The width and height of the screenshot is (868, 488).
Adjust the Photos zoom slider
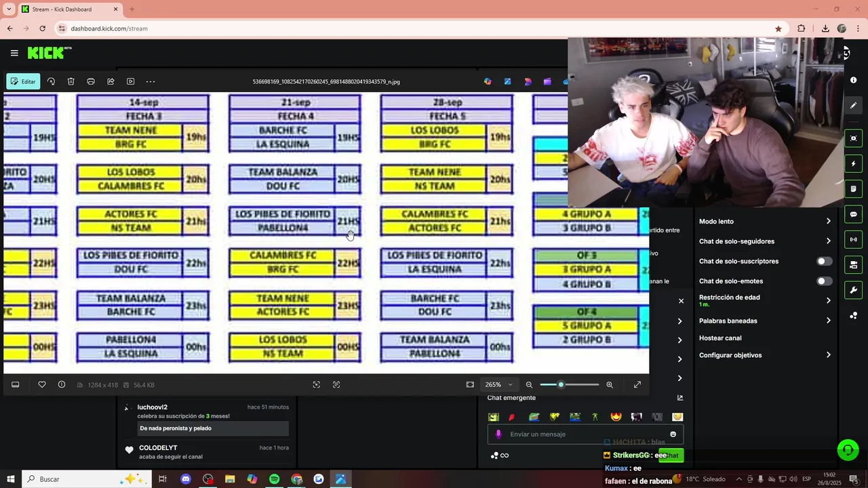pos(570,384)
